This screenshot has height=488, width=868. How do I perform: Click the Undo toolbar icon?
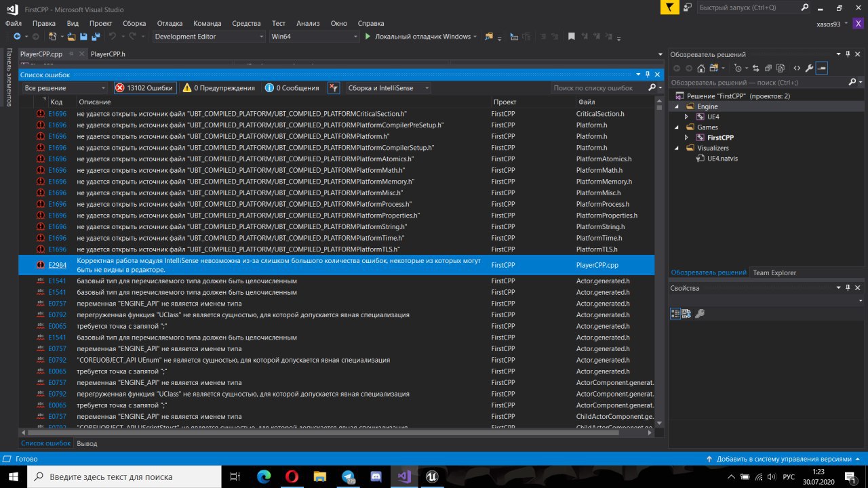coord(113,37)
